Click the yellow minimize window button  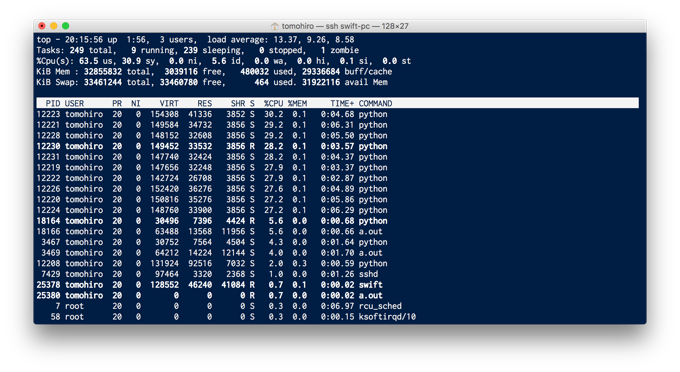click(x=54, y=26)
